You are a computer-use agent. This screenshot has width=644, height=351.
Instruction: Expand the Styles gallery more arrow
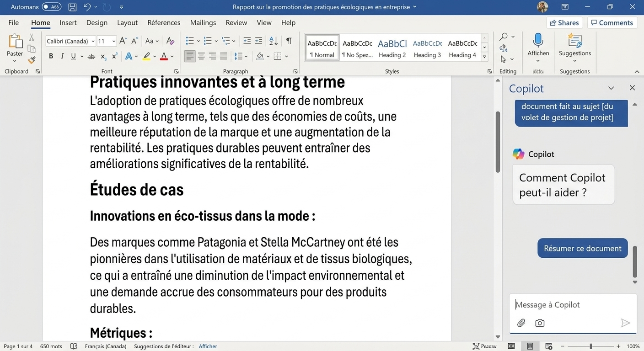[484, 58]
